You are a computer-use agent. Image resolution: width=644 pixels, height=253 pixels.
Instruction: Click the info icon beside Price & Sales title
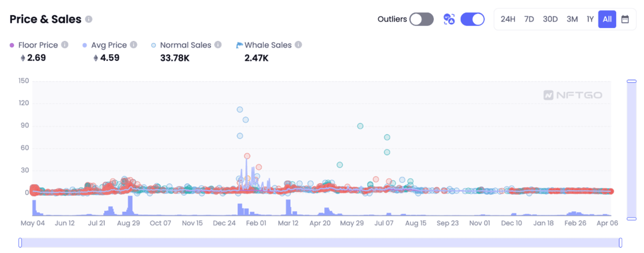click(x=89, y=19)
